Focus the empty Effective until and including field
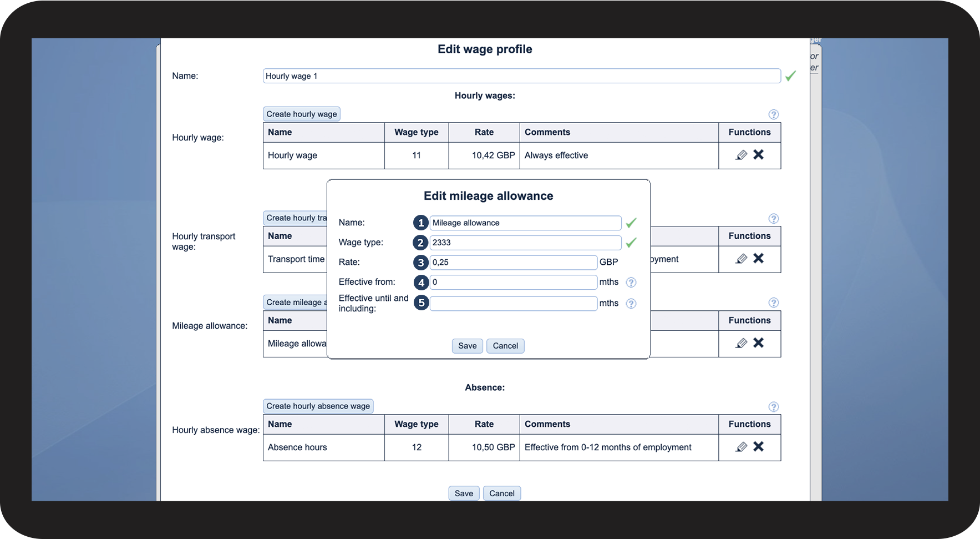 514,304
